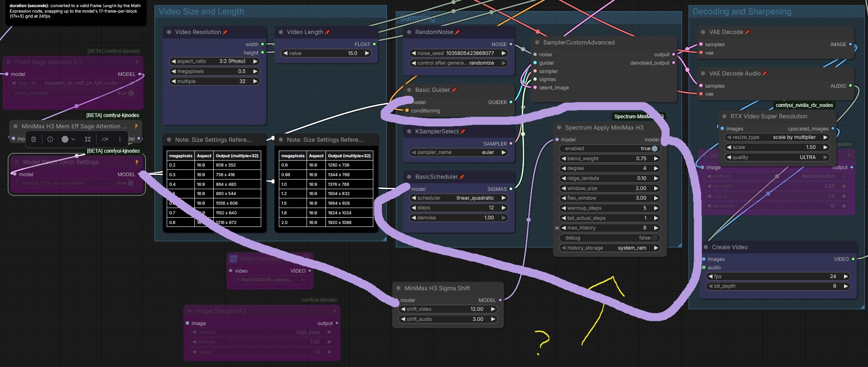This screenshot has height=367, width=868.
Task: Click the ridge_lambda value field
Action: [x=610, y=178]
